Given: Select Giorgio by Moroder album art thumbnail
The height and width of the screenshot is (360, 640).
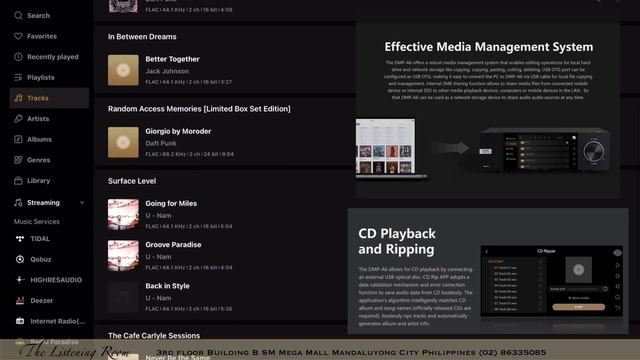Looking at the screenshot, I should pyautogui.click(x=123, y=142).
